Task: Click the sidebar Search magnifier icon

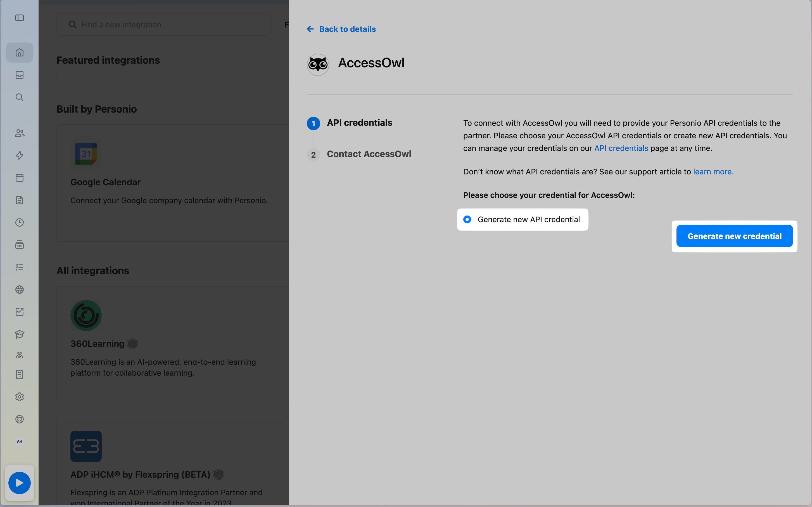Action: pos(20,97)
